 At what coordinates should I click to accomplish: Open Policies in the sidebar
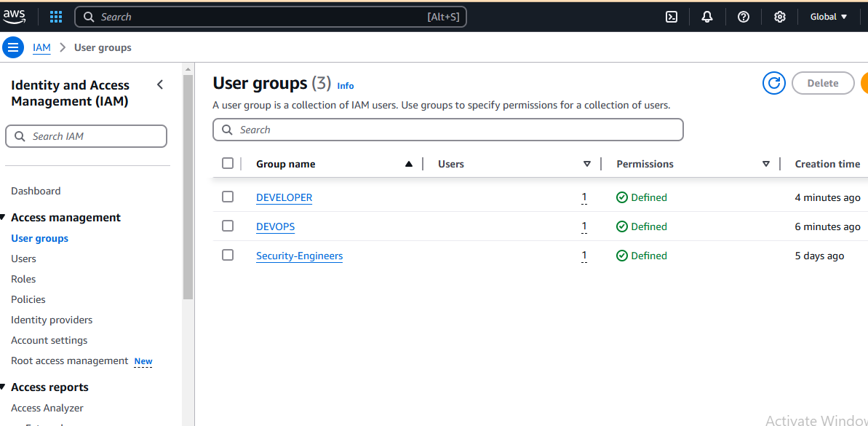point(28,299)
